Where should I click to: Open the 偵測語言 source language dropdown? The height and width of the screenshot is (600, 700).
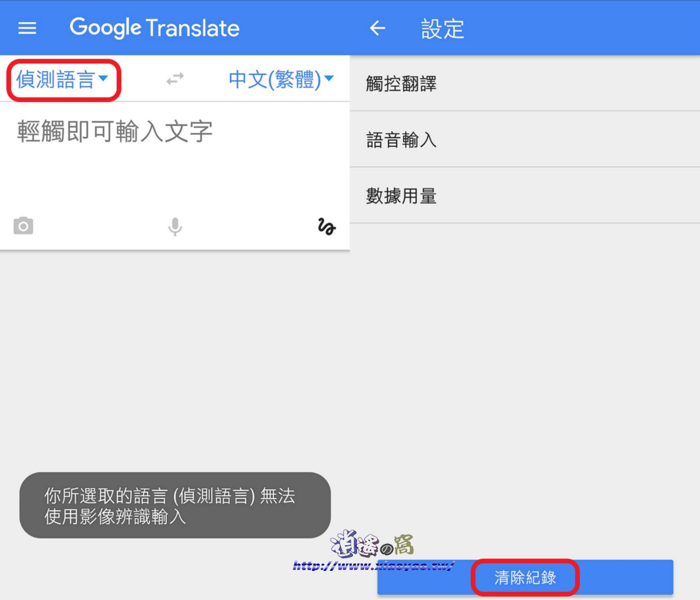coord(62,80)
